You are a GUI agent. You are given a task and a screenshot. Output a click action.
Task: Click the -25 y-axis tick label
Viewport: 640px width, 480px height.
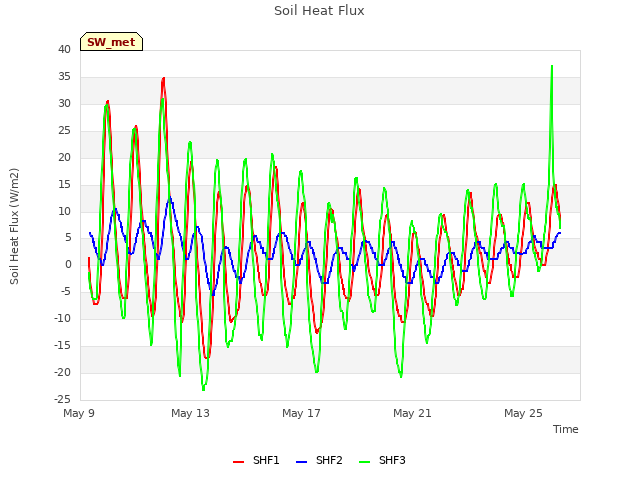click(62, 399)
